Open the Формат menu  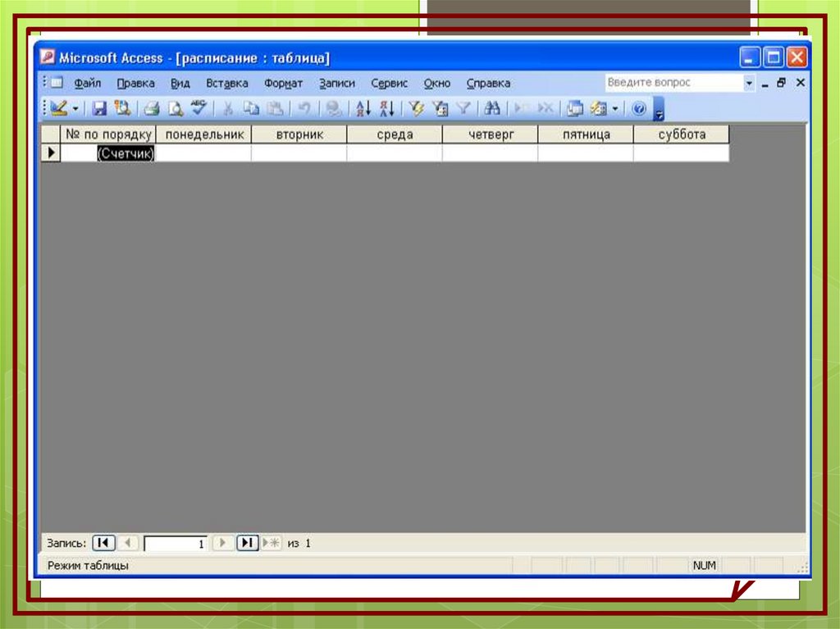point(283,84)
